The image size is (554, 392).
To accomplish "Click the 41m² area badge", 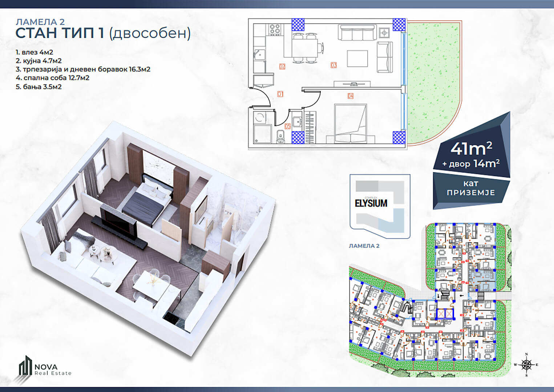I will [471, 155].
